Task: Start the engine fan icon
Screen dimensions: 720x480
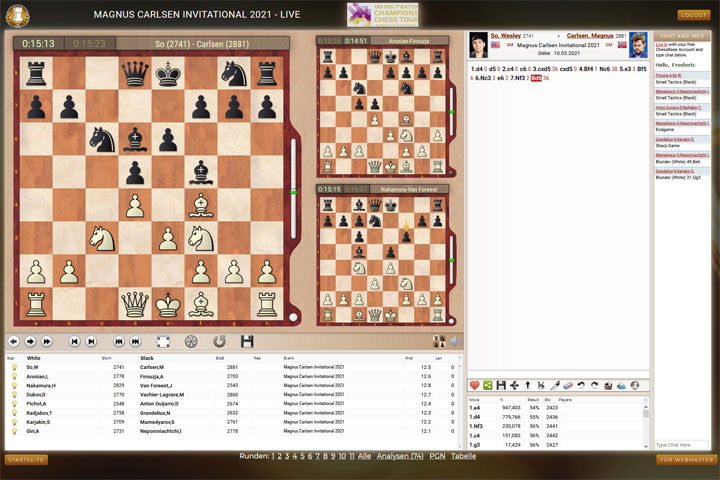Action: point(191,341)
